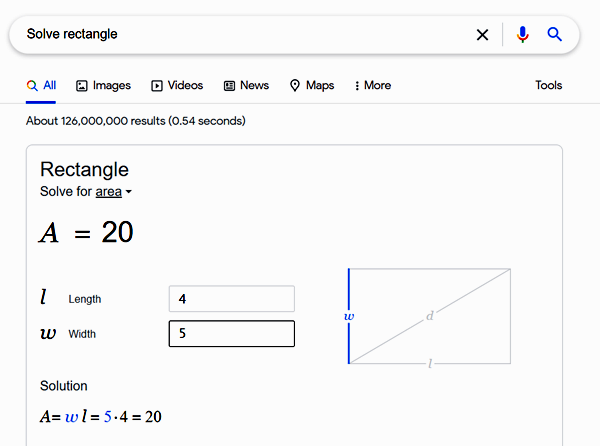Clear the search box with X icon
600x446 pixels.
pos(482,35)
